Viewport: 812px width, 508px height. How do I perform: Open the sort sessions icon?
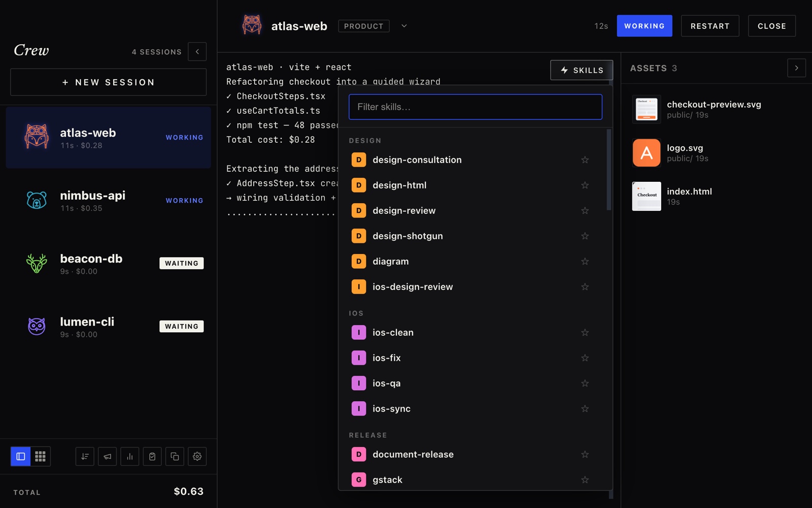85,456
